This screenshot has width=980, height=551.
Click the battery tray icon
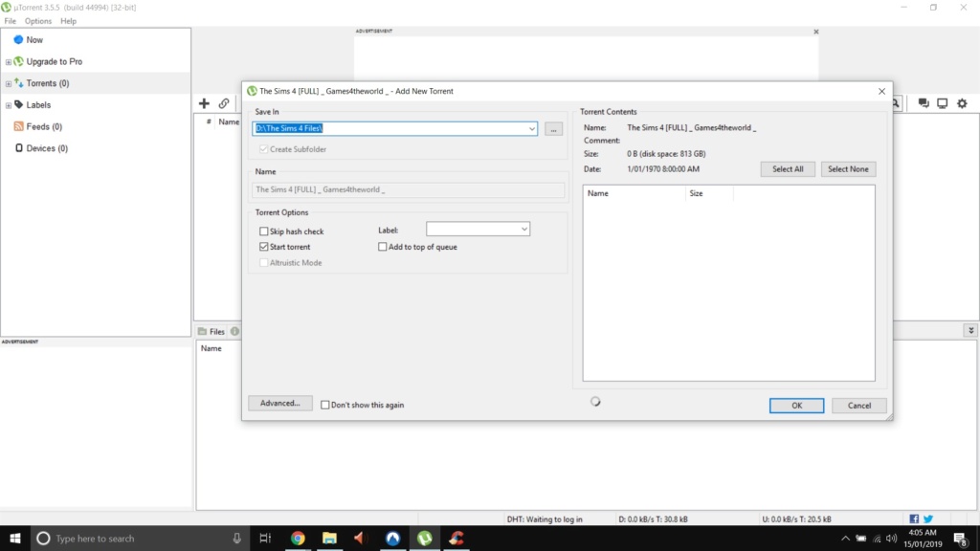point(861,538)
